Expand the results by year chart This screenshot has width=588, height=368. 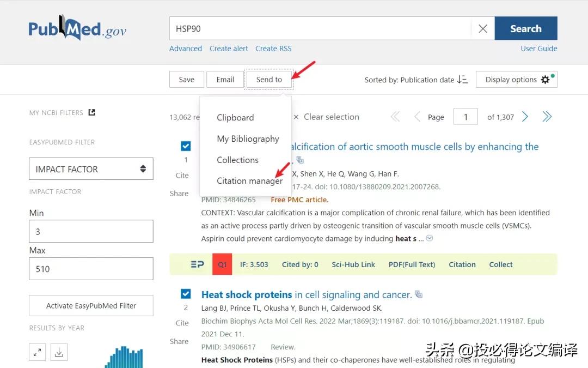coord(37,352)
